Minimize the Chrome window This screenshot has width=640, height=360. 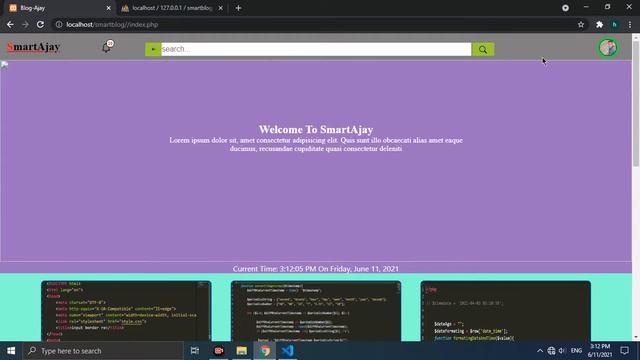point(586,7)
